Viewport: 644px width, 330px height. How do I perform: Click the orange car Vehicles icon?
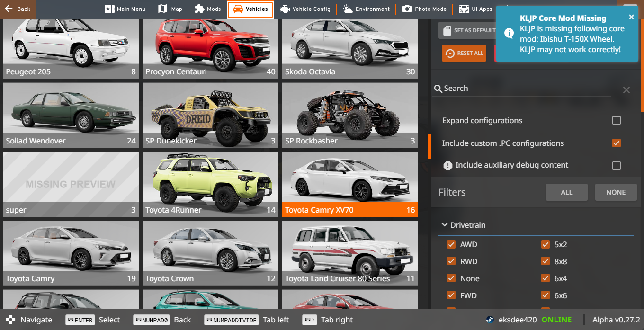pos(238,9)
